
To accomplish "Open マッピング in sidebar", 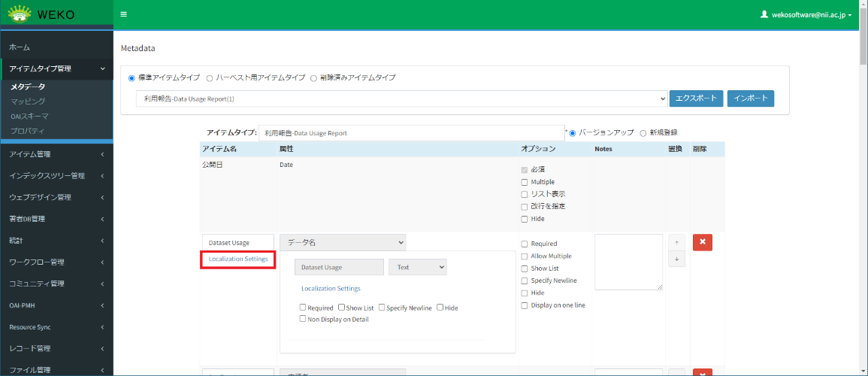I will coord(28,102).
